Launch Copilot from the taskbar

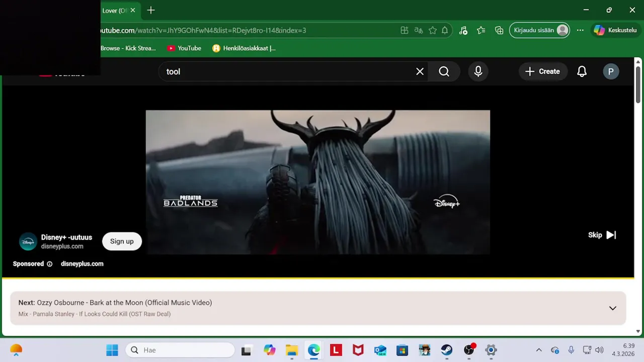[x=270, y=350]
